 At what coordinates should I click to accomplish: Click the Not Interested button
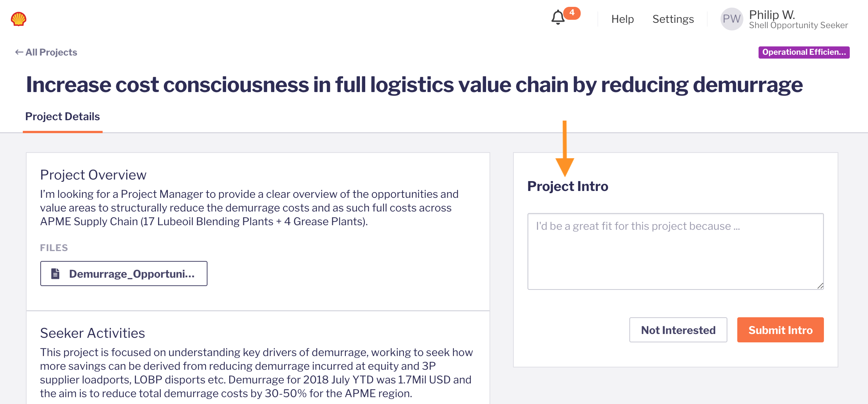tap(678, 330)
